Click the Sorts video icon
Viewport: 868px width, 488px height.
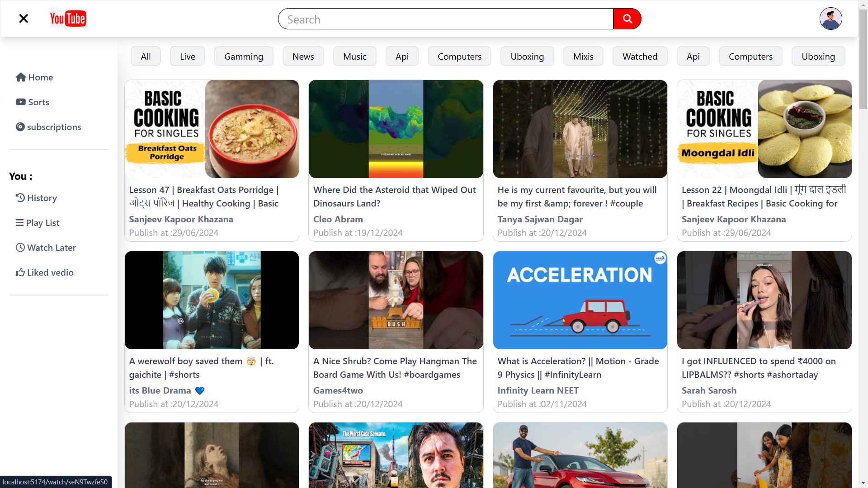click(21, 102)
